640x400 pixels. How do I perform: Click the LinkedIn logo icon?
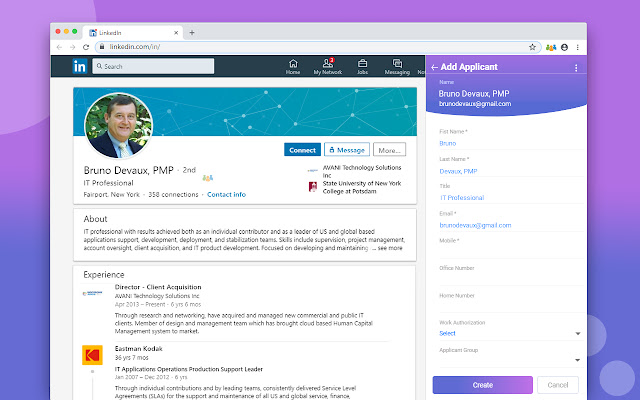tap(80, 66)
